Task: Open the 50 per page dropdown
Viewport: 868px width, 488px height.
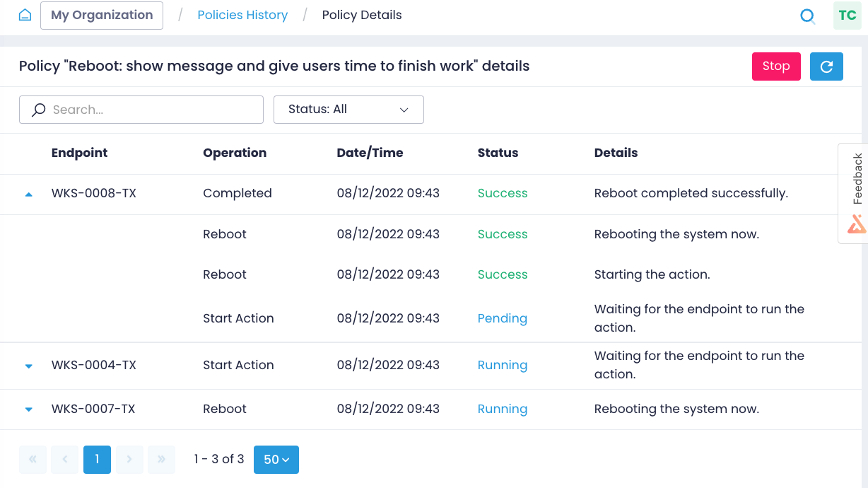Action: (276, 459)
